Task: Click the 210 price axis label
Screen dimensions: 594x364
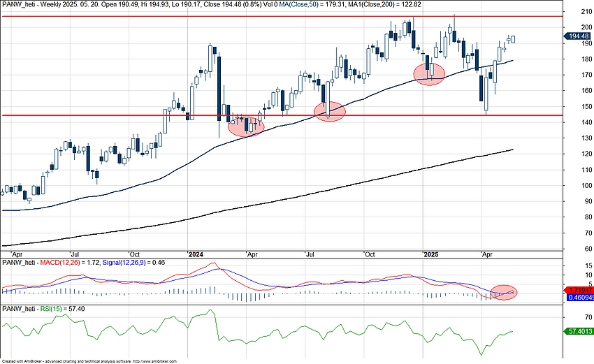Action: [586, 11]
